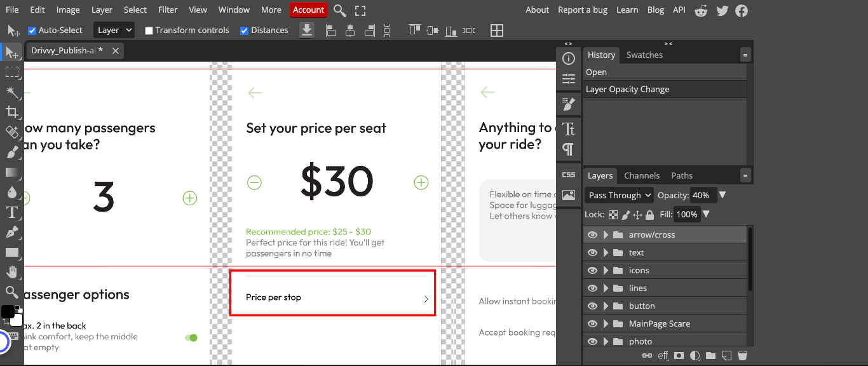The image size is (868, 366).
Task: Switch to the Channels tab
Action: [642, 175]
